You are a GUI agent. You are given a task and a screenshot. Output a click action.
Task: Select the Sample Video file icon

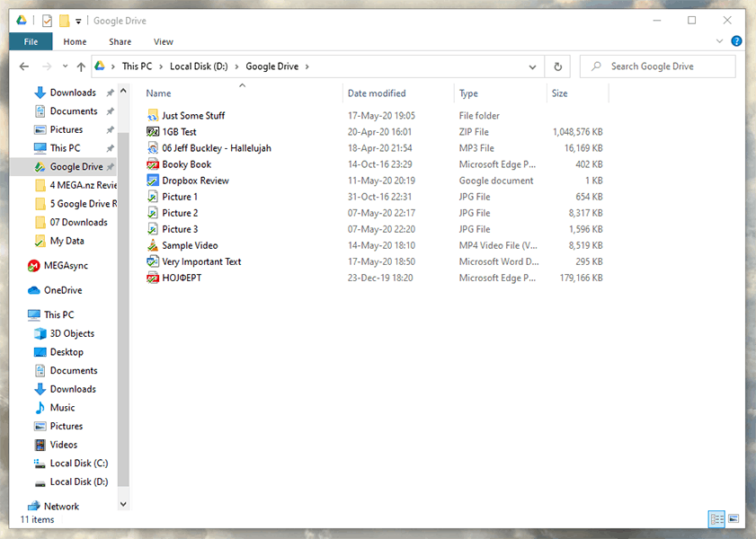(x=152, y=245)
